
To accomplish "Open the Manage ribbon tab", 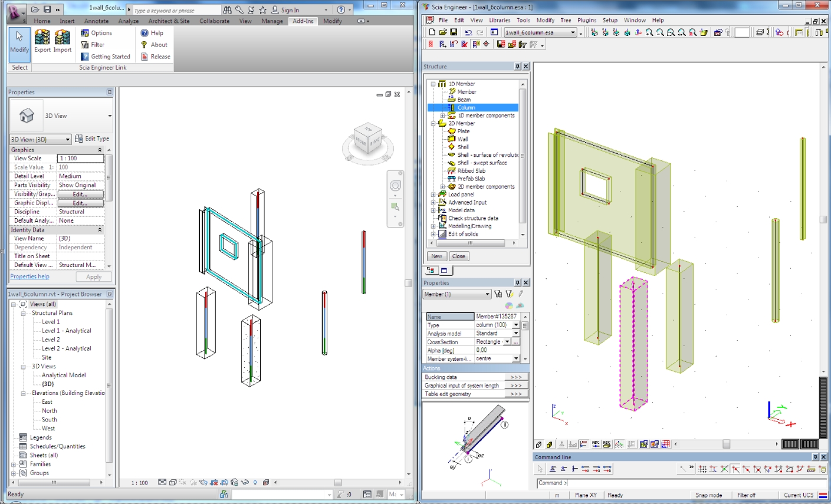I will (272, 21).
